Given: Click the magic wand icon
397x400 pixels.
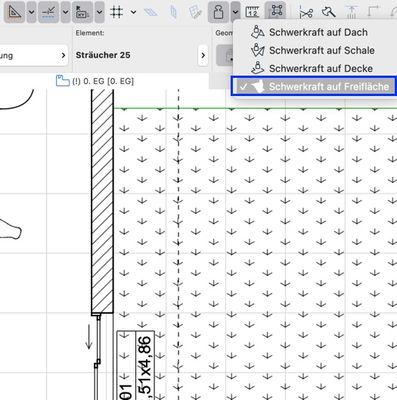Looking at the screenshot, I should [x=329, y=12].
